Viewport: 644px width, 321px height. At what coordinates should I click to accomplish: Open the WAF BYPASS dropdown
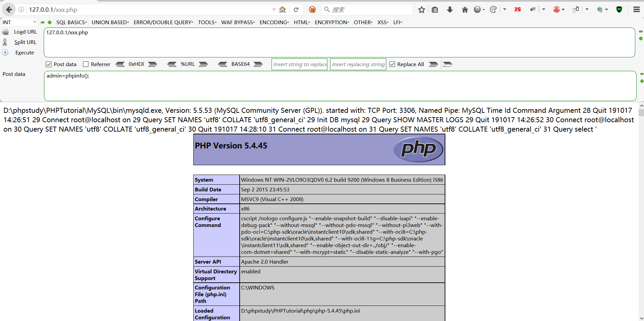tap(238, 22)
